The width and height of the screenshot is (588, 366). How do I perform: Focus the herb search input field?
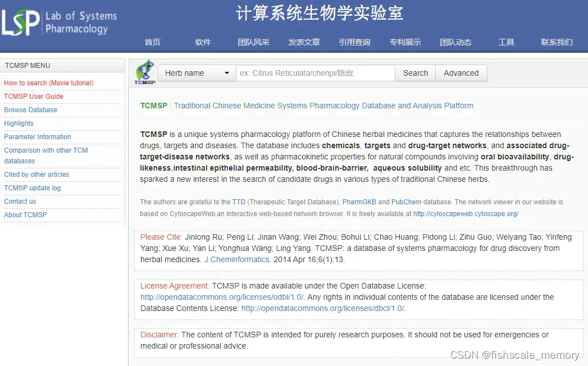coord(316,73)
